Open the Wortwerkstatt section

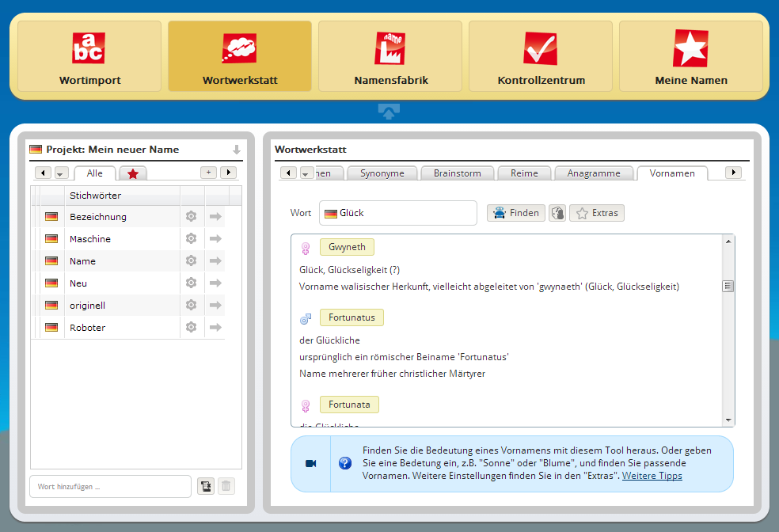pyautogui.click(x=240, y=56)
